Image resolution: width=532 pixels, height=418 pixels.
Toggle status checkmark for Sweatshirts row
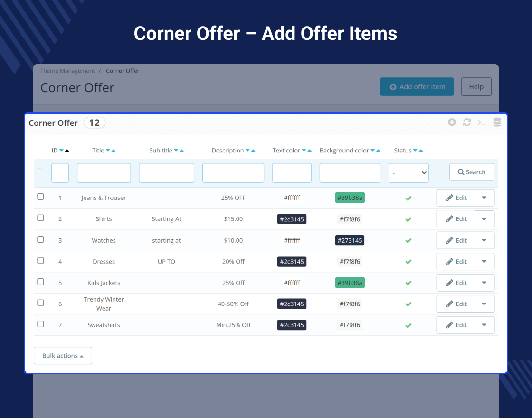[408, 325]
